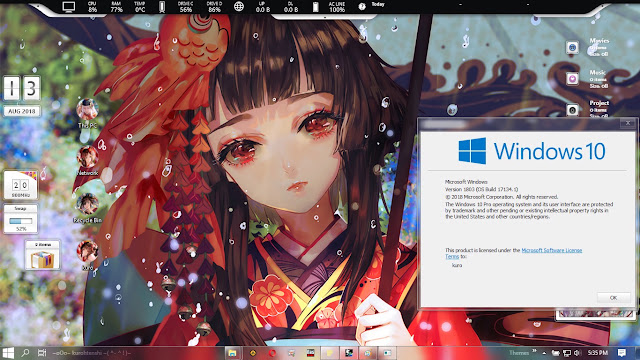Click the network globe icon in the top bar

[239, 7]
